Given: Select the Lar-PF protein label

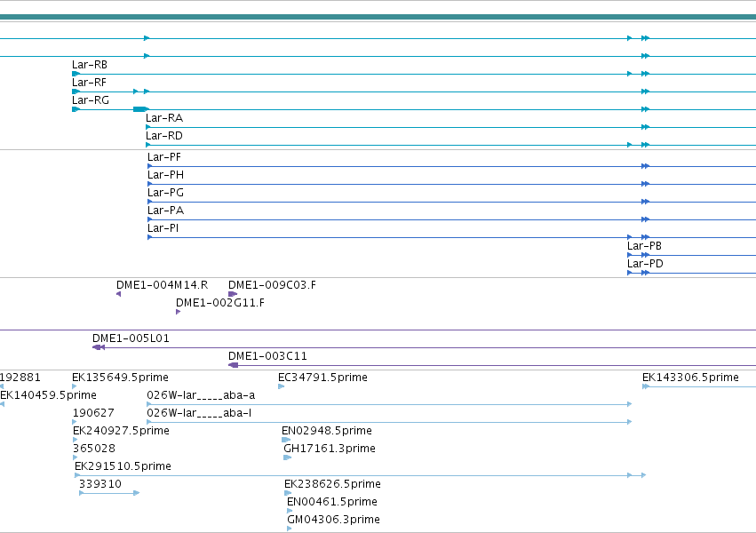Looking at the screenshot, I should pos(164,157).
